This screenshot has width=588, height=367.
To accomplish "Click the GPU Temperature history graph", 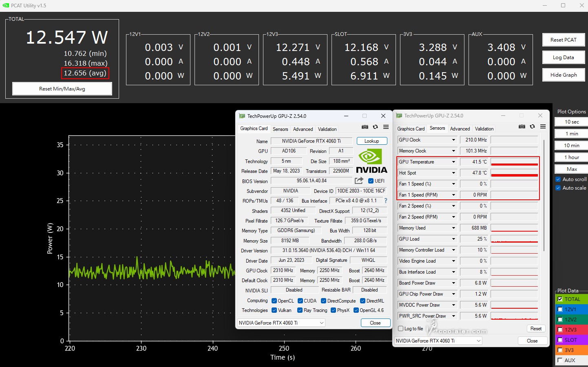I will coord(514,162).
